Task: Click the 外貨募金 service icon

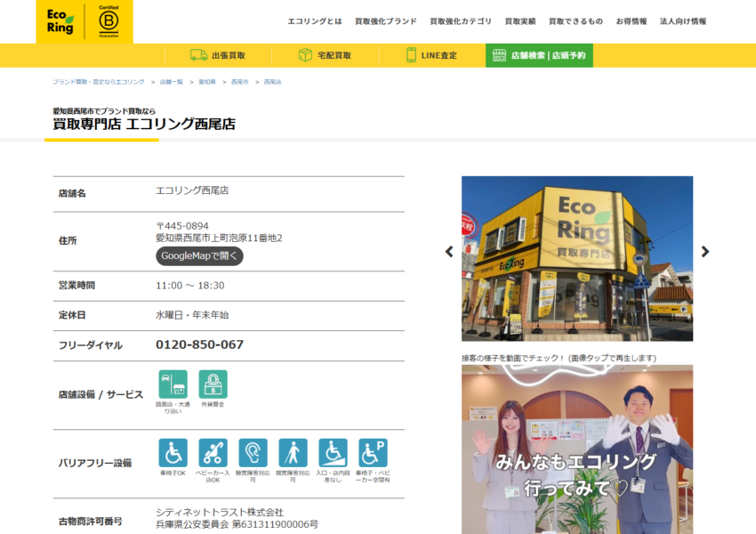Action: coord(213,384)
